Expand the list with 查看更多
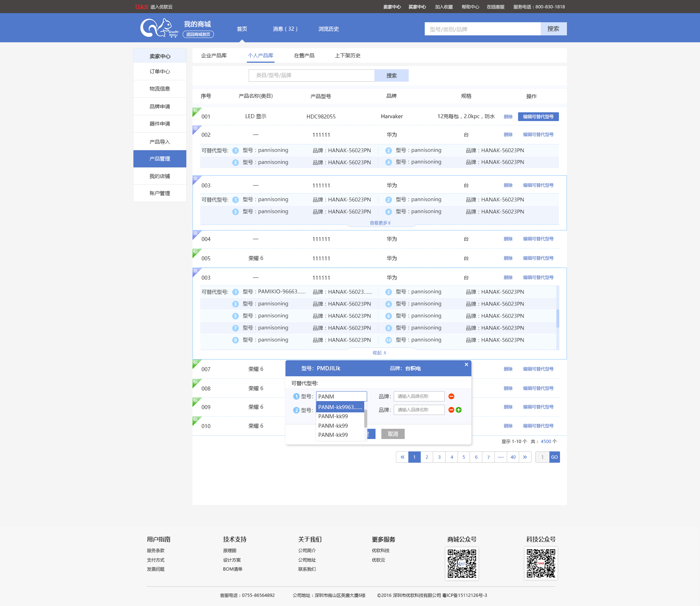The height and width of the screenshot is (606, 700). point(380,223)
